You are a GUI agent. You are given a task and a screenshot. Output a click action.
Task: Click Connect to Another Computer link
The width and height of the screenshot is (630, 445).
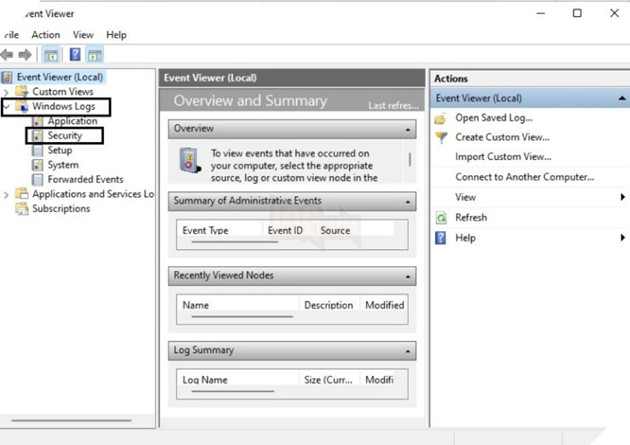524,177
